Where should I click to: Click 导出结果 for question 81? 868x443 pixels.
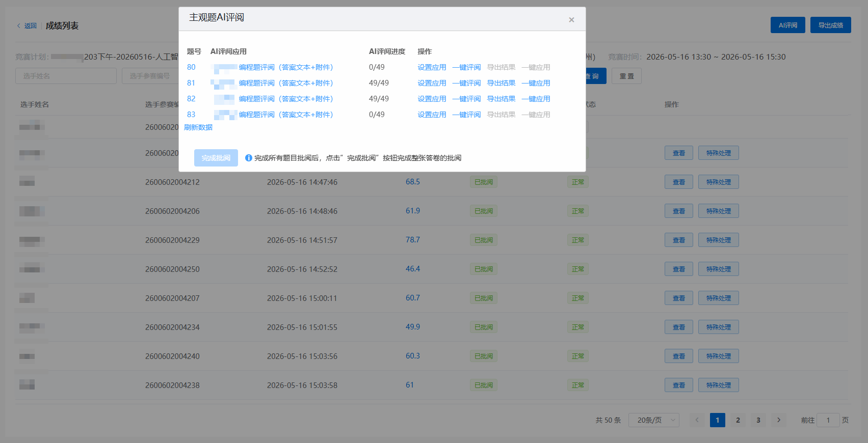click(501, 83)
